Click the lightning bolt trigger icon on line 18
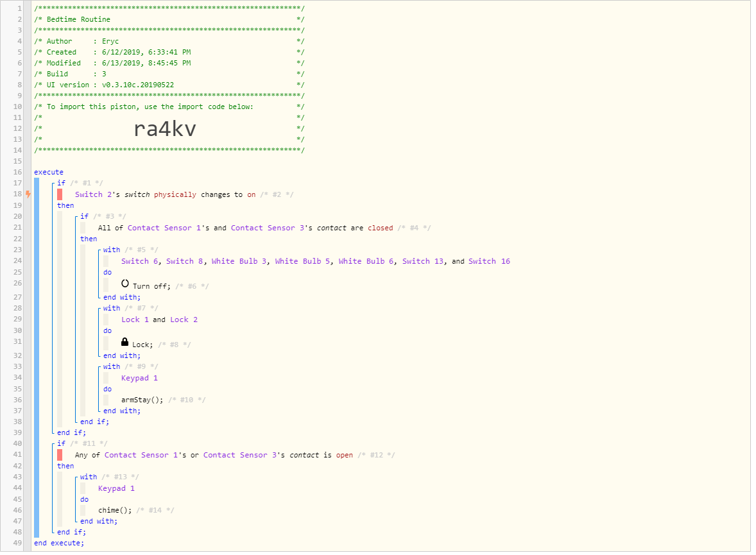756x555 pixels. (28, 194)
